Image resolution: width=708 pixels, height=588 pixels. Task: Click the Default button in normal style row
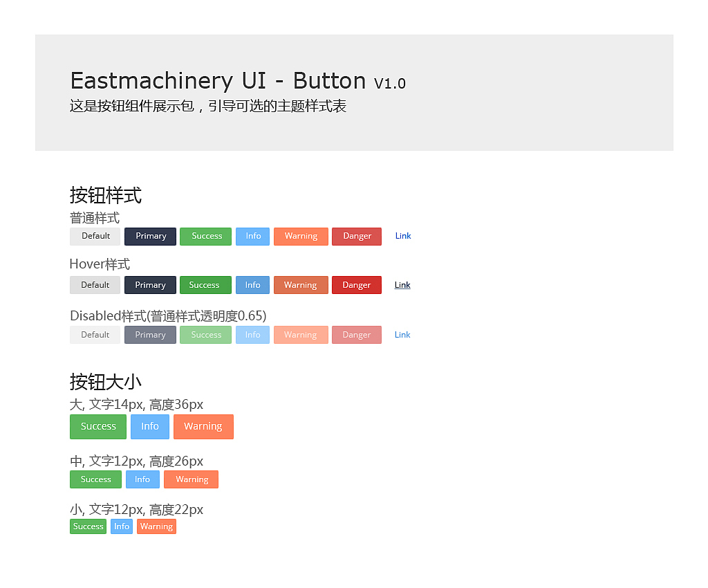point(95,237)
